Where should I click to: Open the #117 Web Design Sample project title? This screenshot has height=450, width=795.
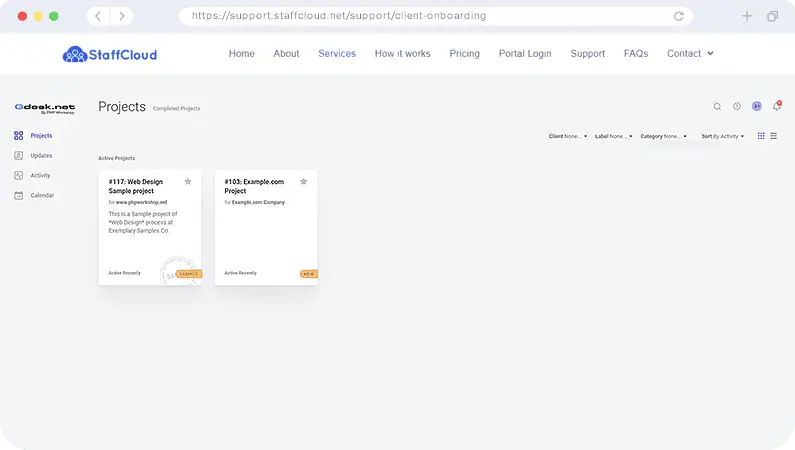pyautogui.click(x=136, y=186)
